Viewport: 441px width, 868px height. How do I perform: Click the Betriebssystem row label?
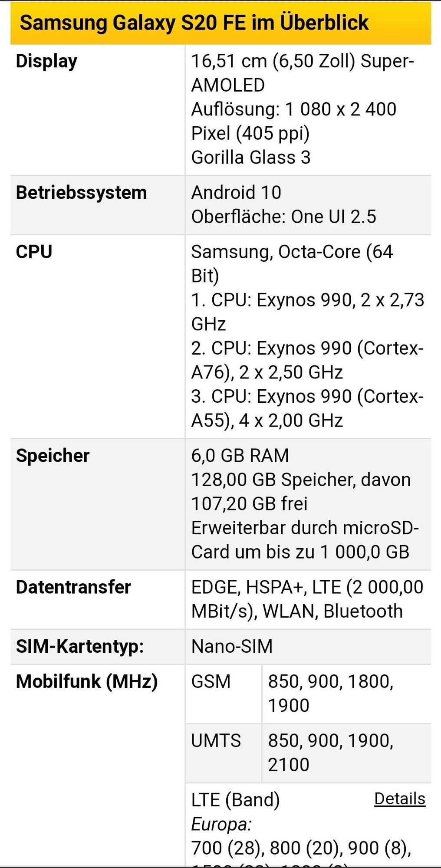[x=81, y=193]
